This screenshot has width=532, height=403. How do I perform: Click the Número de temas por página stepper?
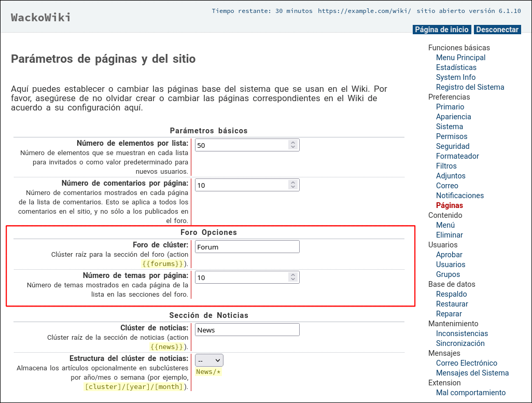[x=293, y=277]
